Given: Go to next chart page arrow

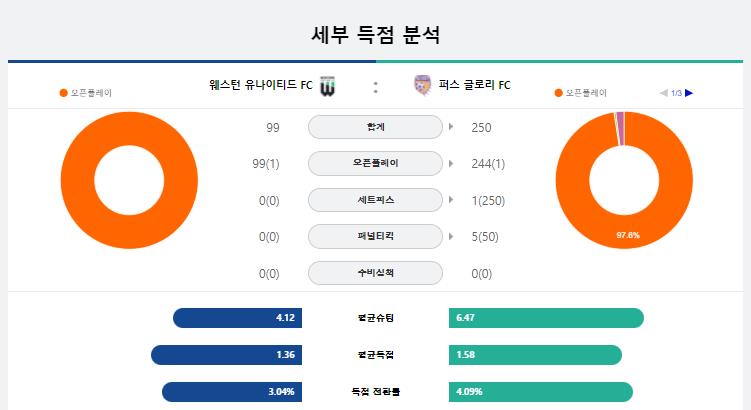Looking at the screenshot, I should (x=689, y=93).
